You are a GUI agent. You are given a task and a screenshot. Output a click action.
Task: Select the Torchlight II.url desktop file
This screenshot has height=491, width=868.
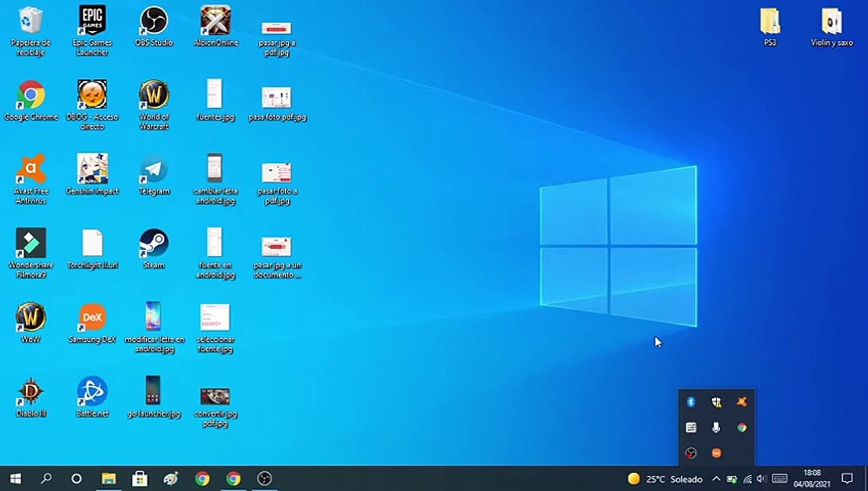pyautogui.click(x=92, y=249)
